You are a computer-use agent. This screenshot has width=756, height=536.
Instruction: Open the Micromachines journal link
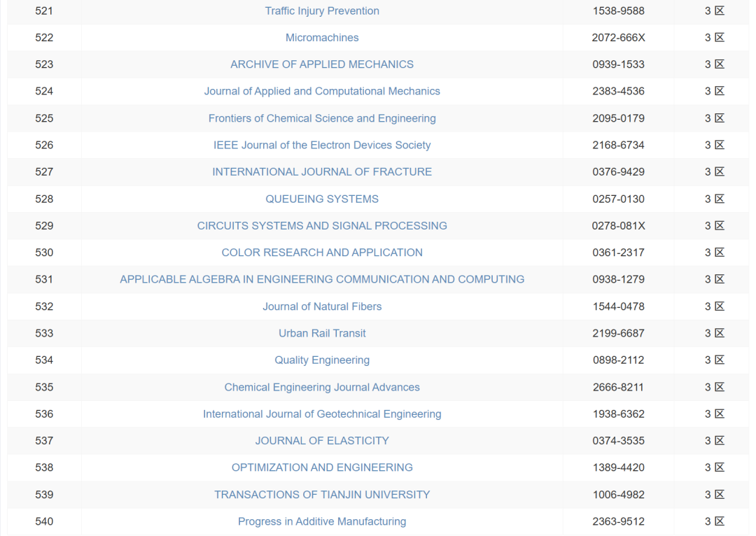322,38
